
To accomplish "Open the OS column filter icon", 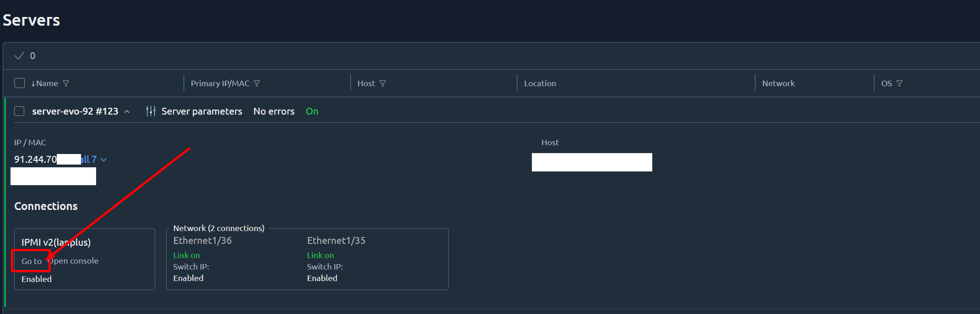I will tap(899, 83).
